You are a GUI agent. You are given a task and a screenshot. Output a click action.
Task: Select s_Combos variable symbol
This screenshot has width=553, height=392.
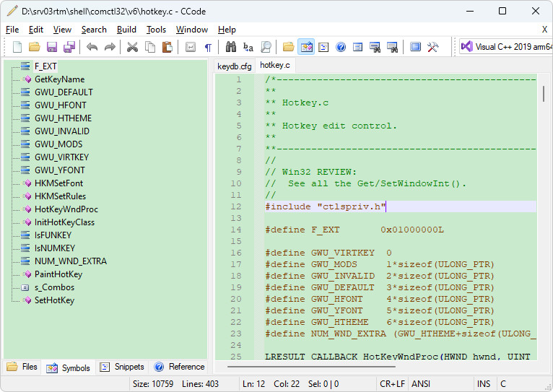click(55, 287)
